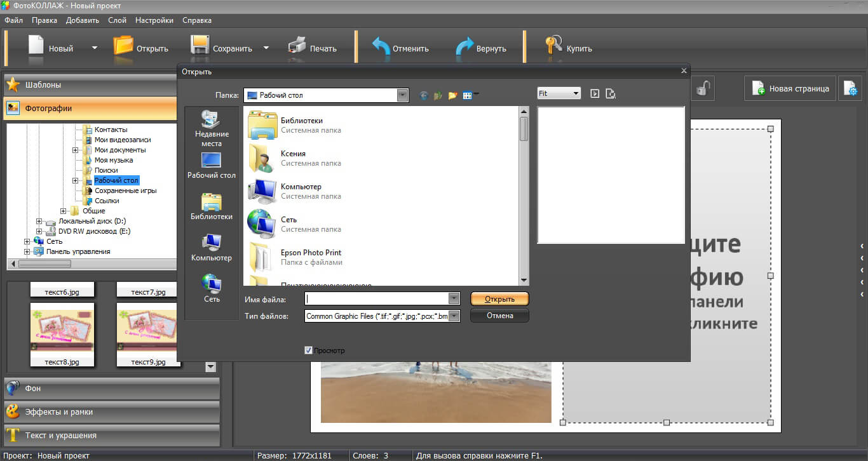The width and height of the screenshot is (868, 461).
Task: Open the Папка folder dropdown
Action: tap(402, 95)
